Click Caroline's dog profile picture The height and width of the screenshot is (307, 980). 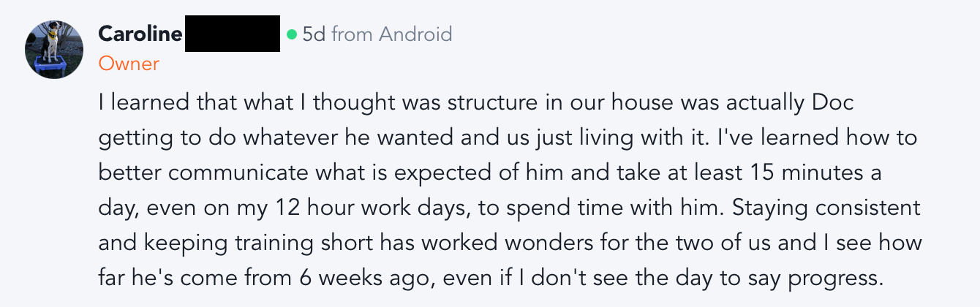[54, 49]
